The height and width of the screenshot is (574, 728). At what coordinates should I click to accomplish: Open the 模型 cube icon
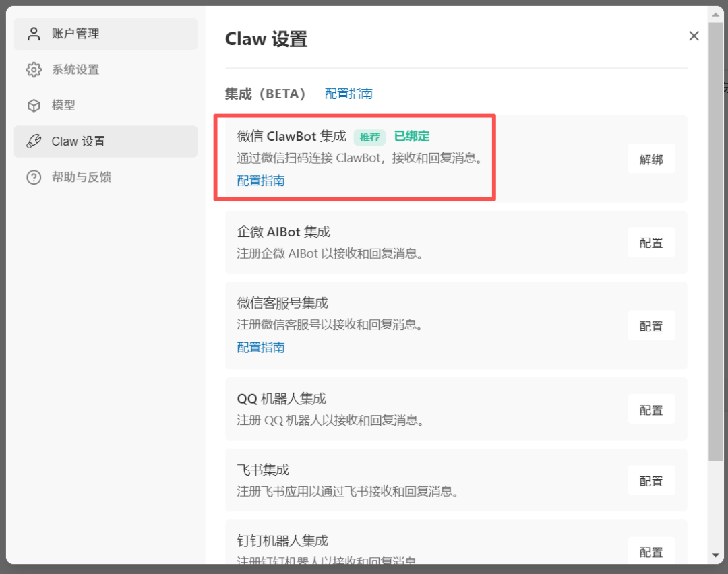tap(34, 105)
